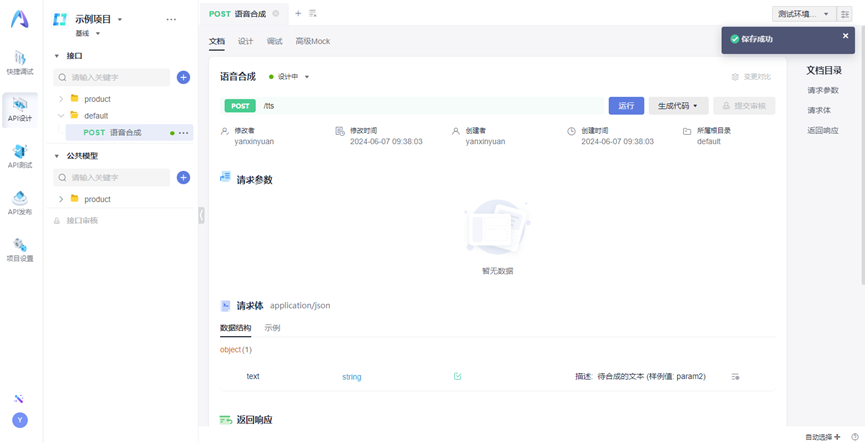Click the help icon at bottom right
The width and height of the screenshot is (865, 443).
(855, 437)
